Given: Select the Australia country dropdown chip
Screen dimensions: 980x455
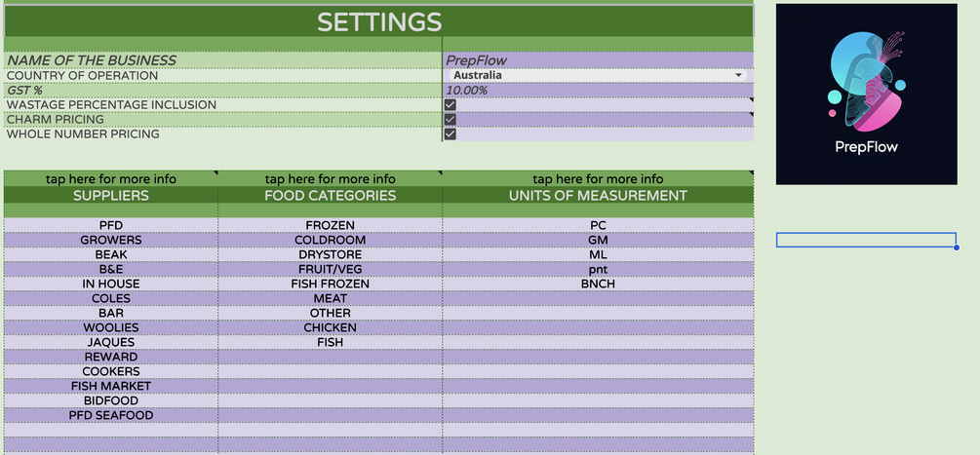Looking at the screenshot, I should [x=598, y=75].
